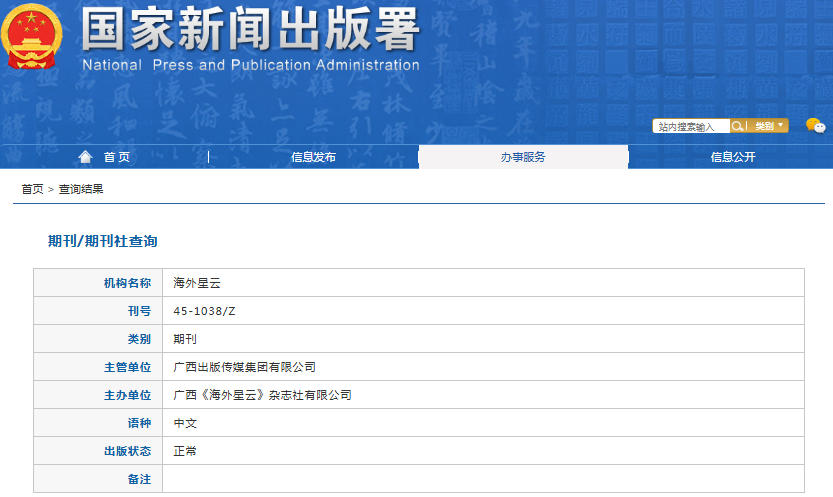Focus the 站内搜索输入 search field
The height and width of the screenshot is (497, 833).
(691, 126)
